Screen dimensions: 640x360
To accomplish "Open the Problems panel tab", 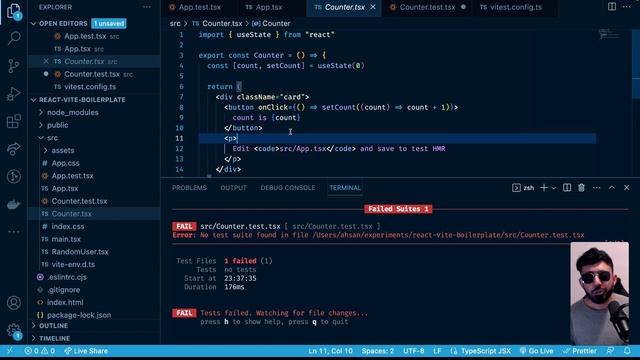I will tap(189, 188).
